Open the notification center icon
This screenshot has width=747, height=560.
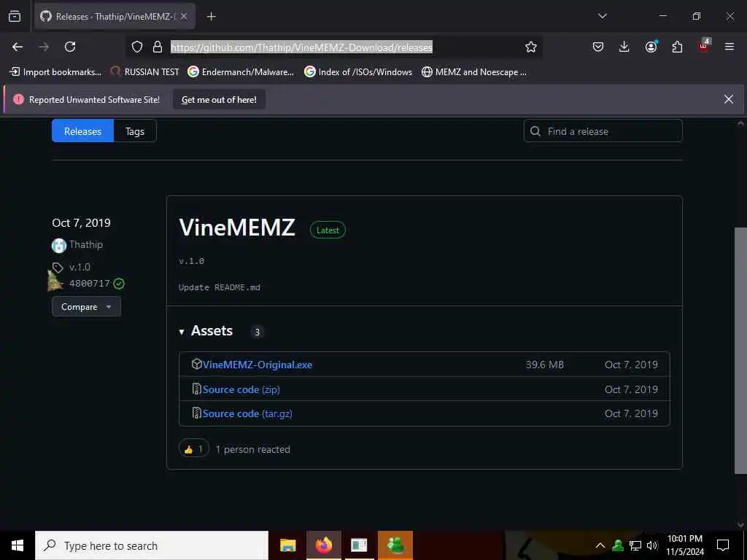[723, 545]
